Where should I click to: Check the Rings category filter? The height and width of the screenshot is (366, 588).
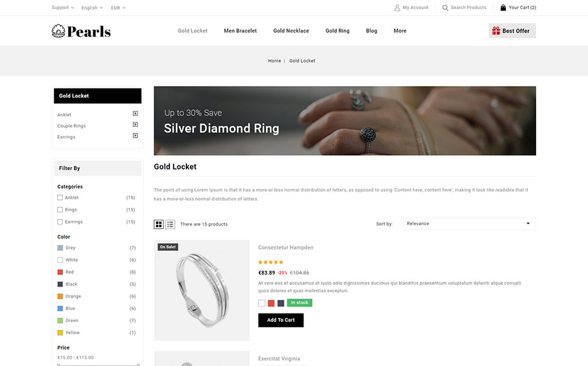pos(60,209)
